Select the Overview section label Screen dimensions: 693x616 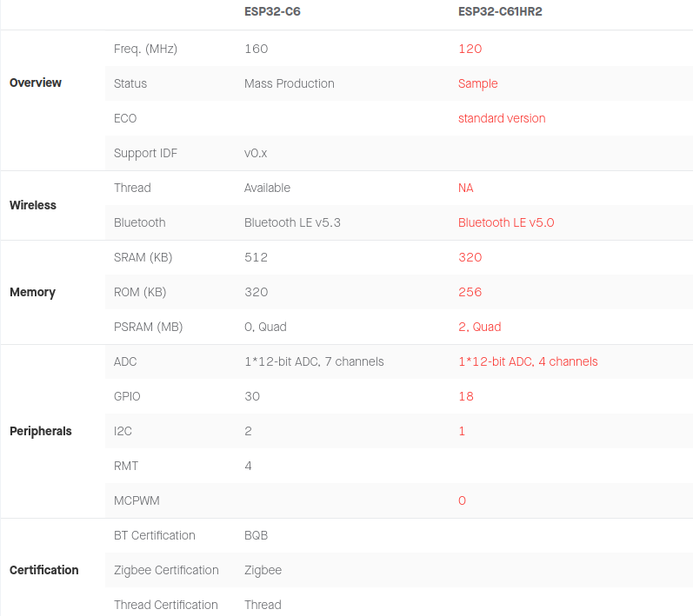point(36,83)
